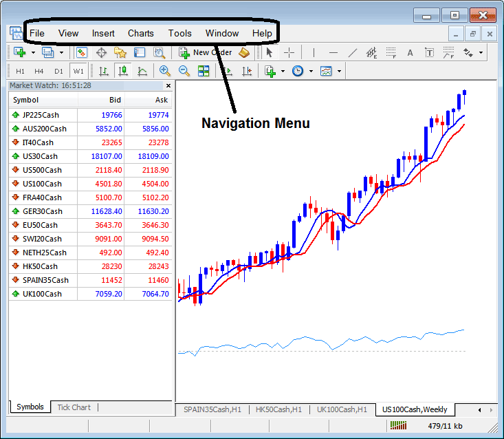Open the Navigator star-folder icon
504x439 pixels.
coord(120,52)
